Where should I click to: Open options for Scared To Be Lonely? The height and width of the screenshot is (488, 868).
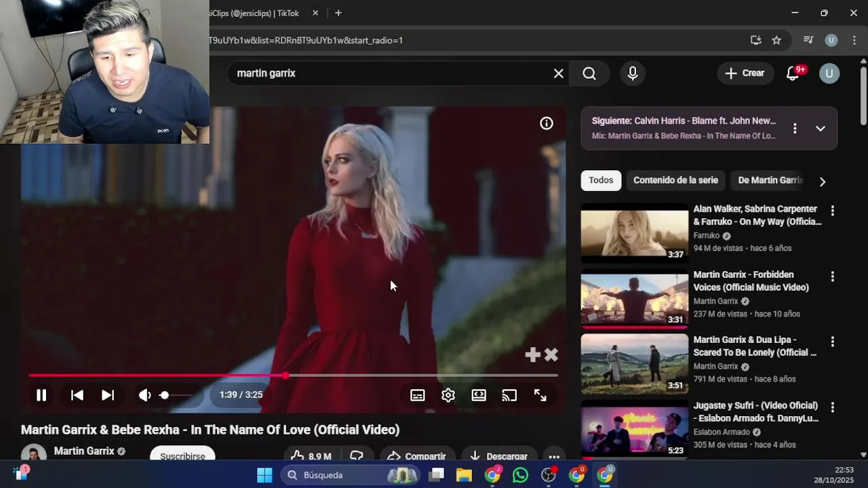click(x=833, y=342)
